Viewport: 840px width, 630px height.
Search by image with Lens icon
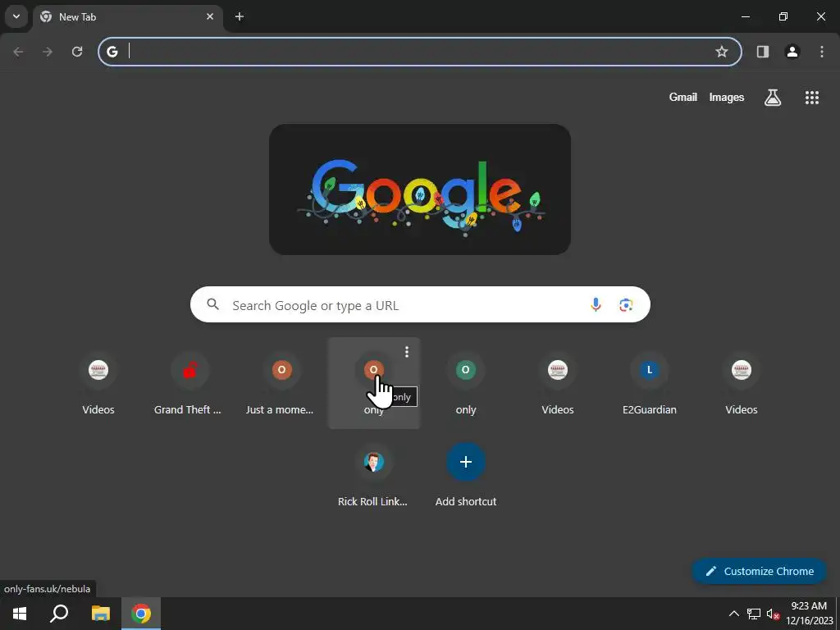tap(626, 305)
